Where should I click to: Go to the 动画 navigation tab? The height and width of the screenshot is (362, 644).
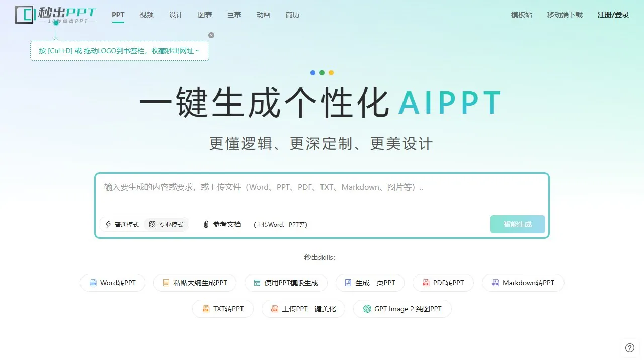(264, 15)
